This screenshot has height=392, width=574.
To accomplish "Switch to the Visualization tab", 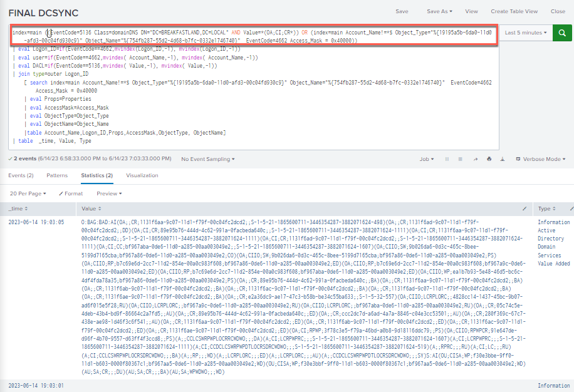I will click(x=142, y=176).
